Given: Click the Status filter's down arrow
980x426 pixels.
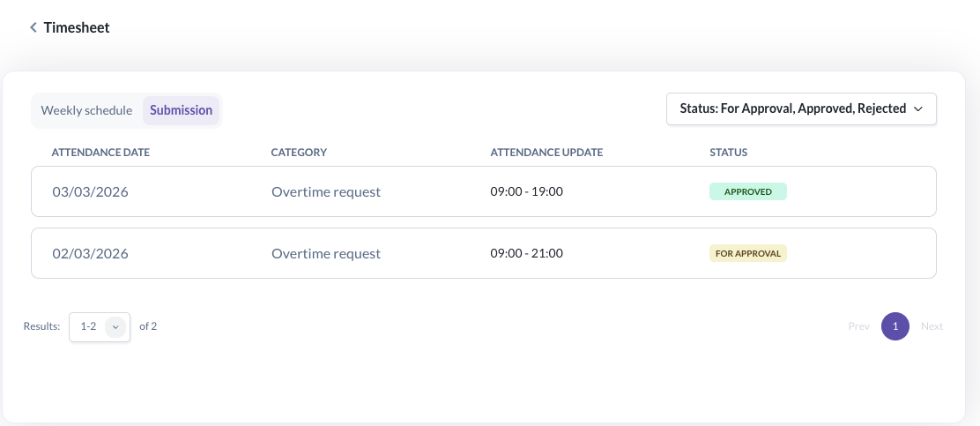Looking at the screenshot, I should coord(917,108).
